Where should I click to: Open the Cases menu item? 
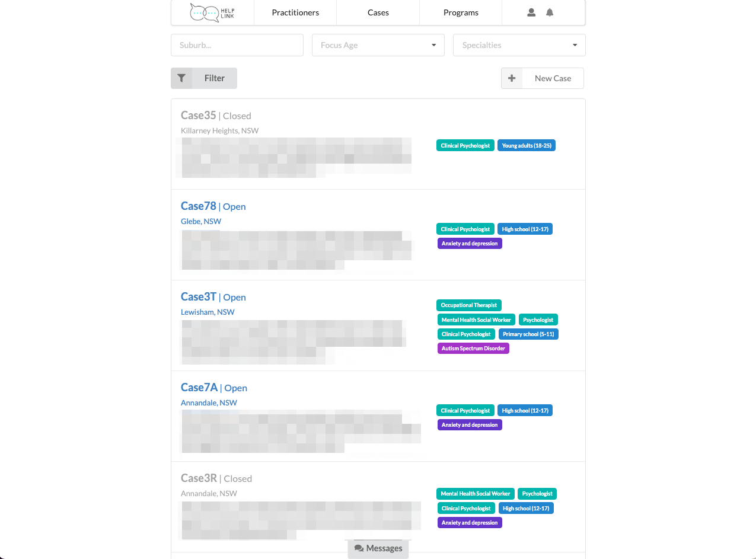pos(378,12)
